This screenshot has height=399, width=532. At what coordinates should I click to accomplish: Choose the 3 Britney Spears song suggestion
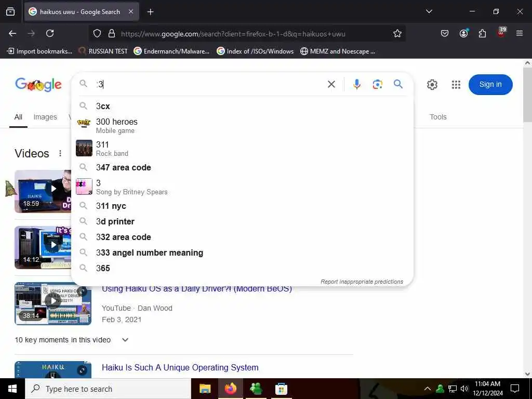(x=242, y=187)
